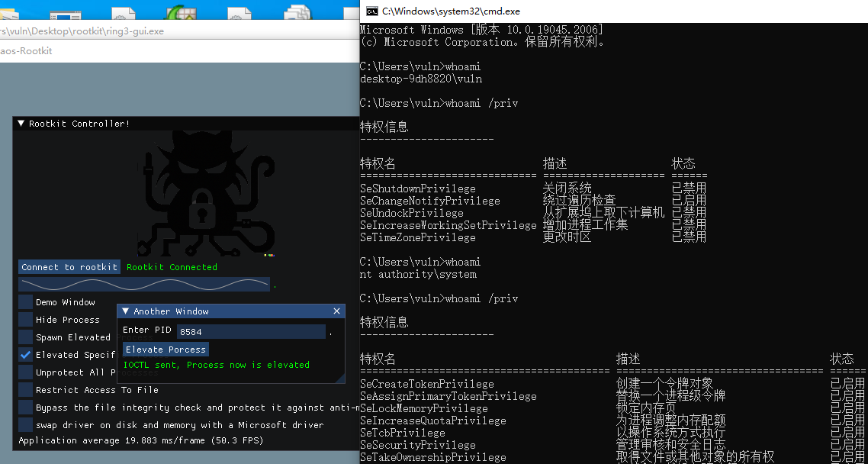Image resolution: width=868 pixels, height=464 pixels.
Task: Click the "已启用" status of SeChangeNotifyPrivilege
Action: [690, 201]
